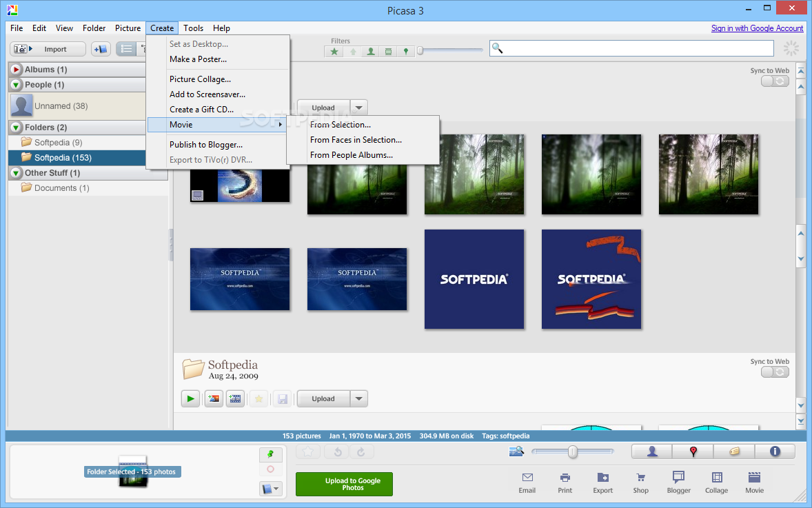Click Sign in with Google Account
Viewport: 812px width, 508px height.
click(x=757, y=28)
